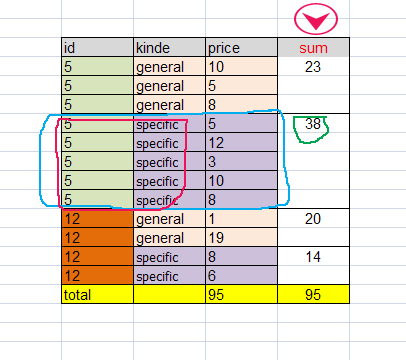Select the yellow price total 95 cell

241,294
